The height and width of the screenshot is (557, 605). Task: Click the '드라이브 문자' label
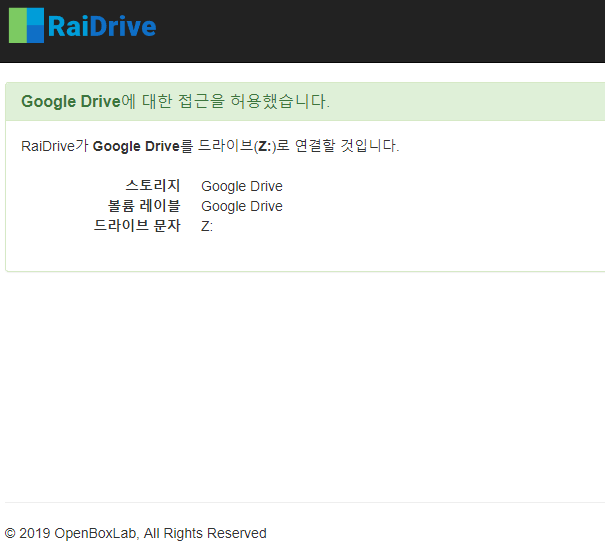pyautogui.click(x=137, y=225)
